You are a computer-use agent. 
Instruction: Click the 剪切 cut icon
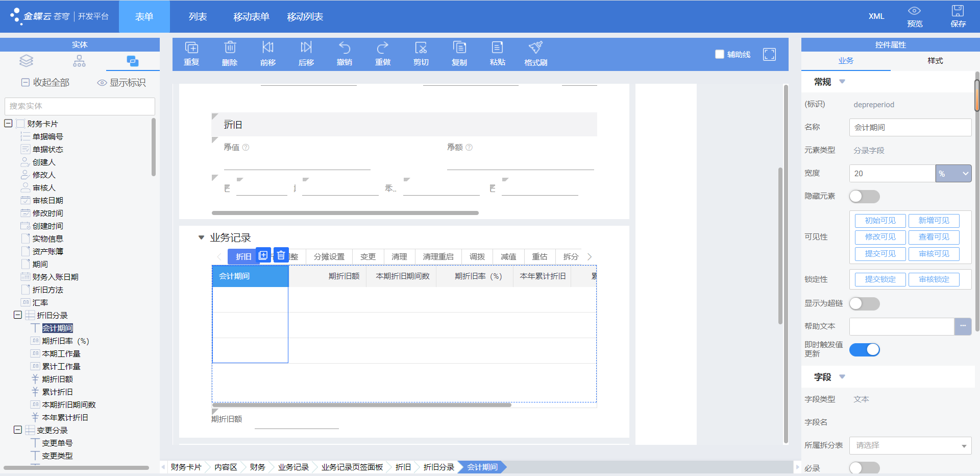421,54
